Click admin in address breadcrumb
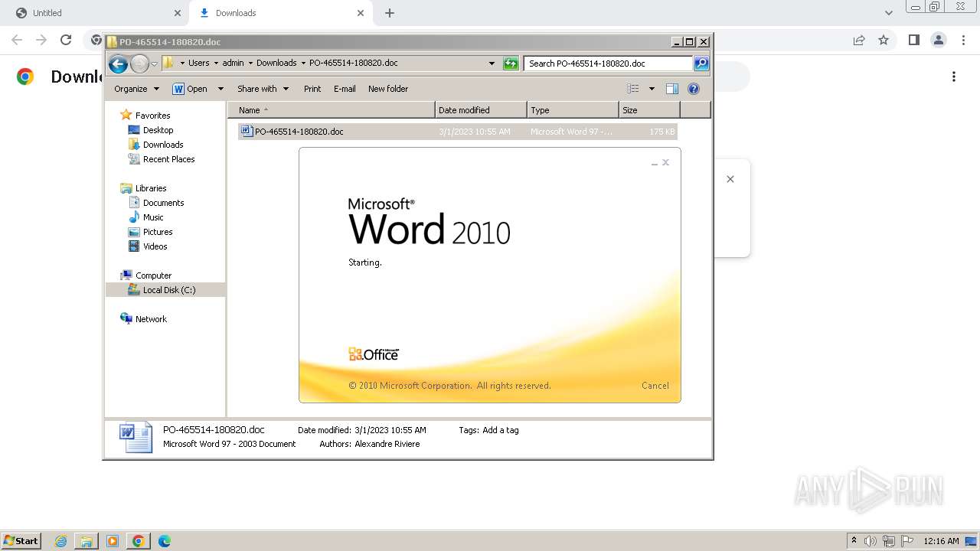Image resolution: width=980 pixels, height=551 pixels. click(x=233, y=64)
